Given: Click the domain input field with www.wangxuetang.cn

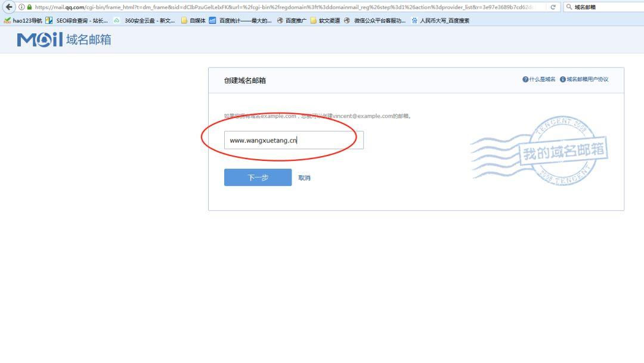Looking at the screenshot, I should click(293, 140).
